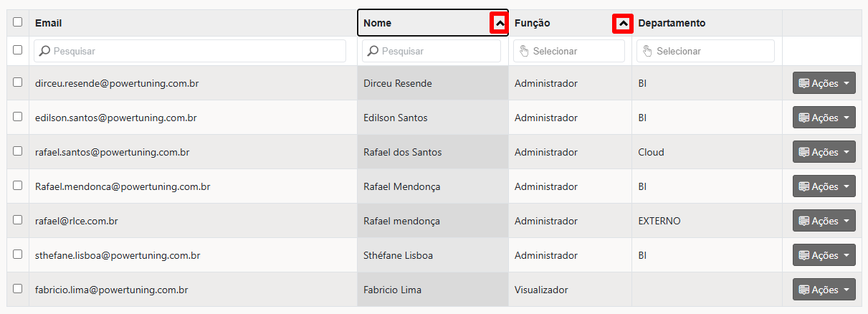Focus the Email Pesquisar search field
The width and height of the screenshot is (868, 314).
coord(190,51)
